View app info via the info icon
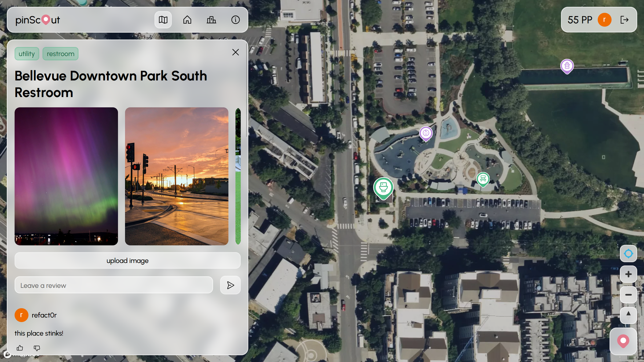Image resolution: width=644 pixels, height=362 pixels. pyautogui.click(x=235, y=20)
